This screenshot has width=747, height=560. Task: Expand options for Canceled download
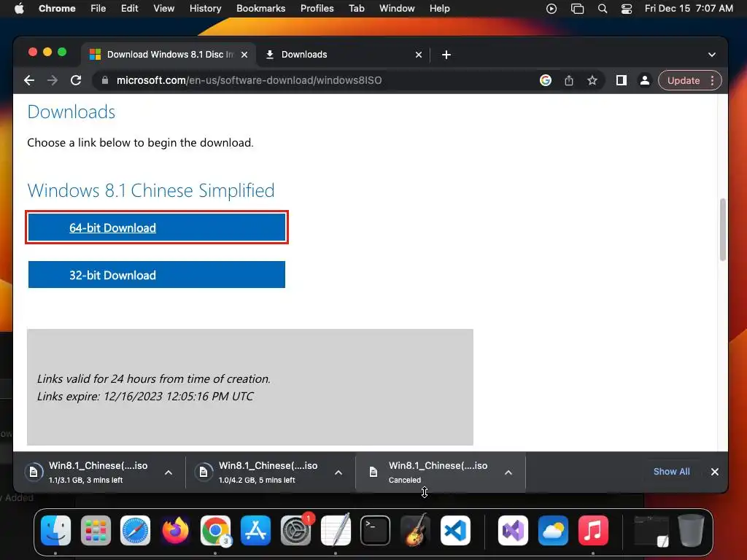(508, 472)
